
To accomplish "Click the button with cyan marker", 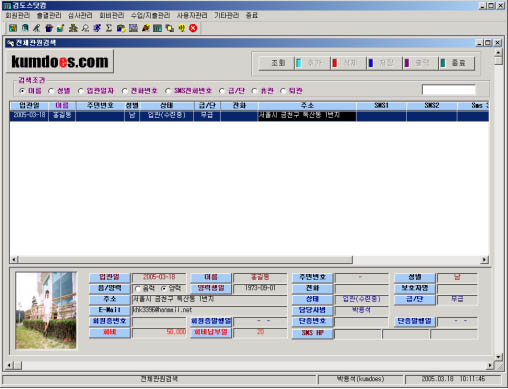I will 313,63.
